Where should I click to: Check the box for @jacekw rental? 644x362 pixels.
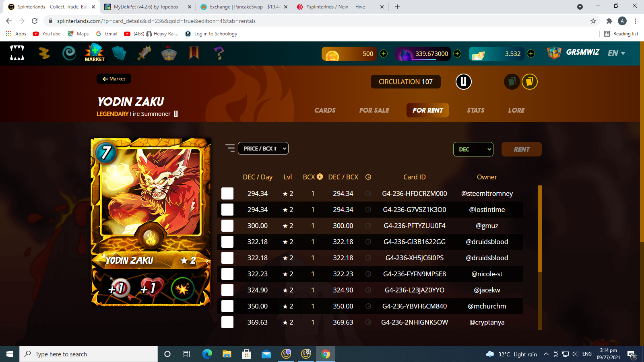click(x=227, y=290)
